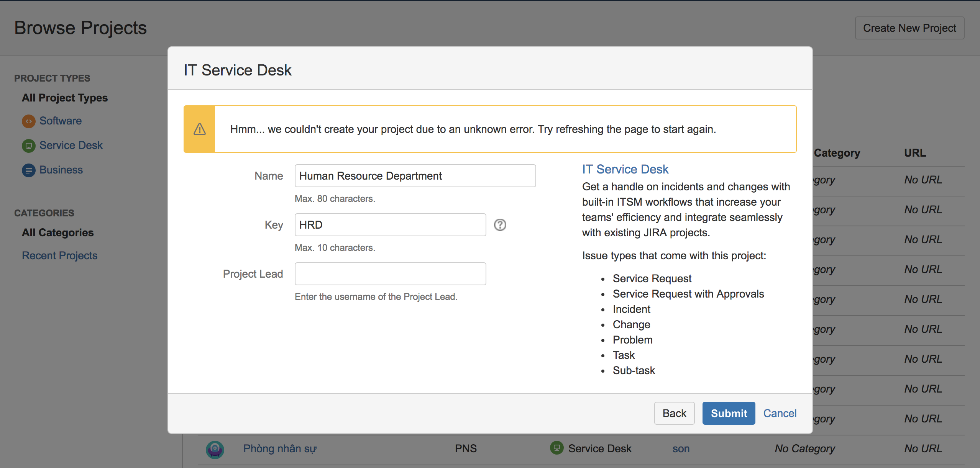This screenshot has height=468, width=980.
Task: Click the Browse Projects page title
Action: point(80,28)
